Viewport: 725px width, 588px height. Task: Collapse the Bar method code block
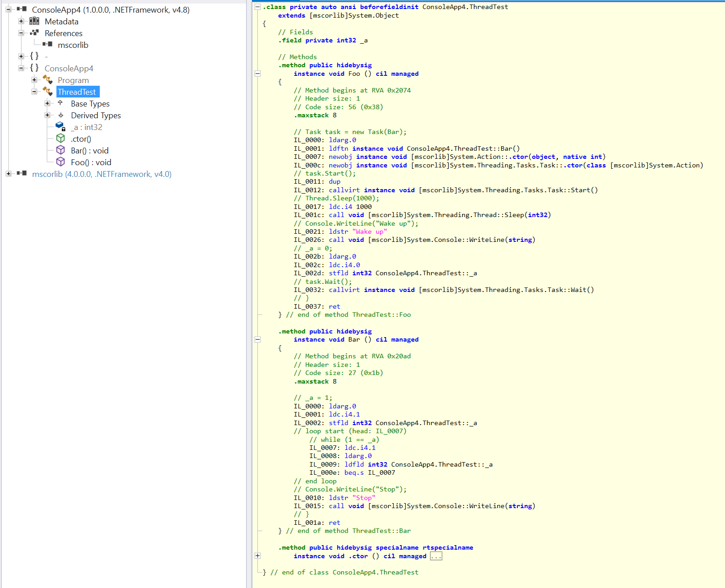257,339
